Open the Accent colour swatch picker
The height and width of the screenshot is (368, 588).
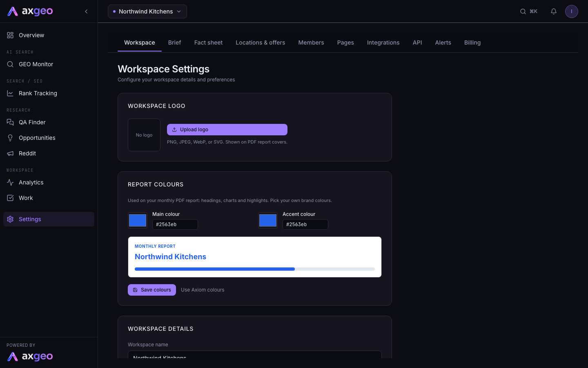[268, 220]
